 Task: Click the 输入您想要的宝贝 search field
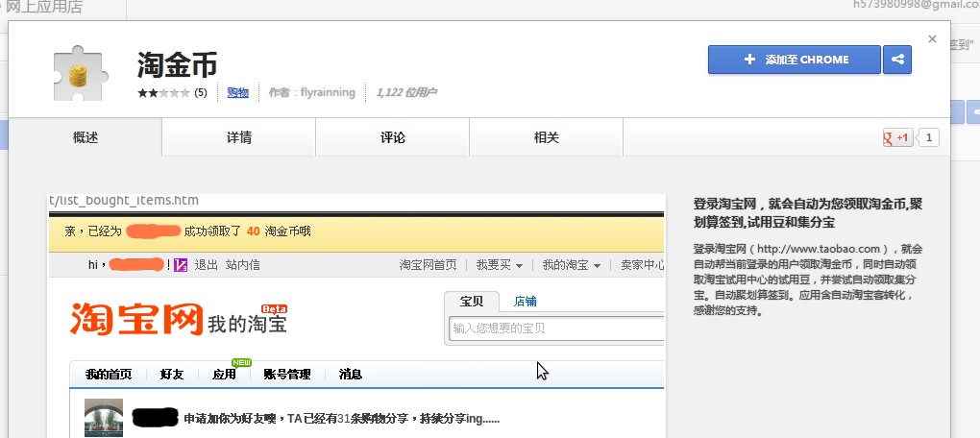pyautogui.click(x=556, y=328)
